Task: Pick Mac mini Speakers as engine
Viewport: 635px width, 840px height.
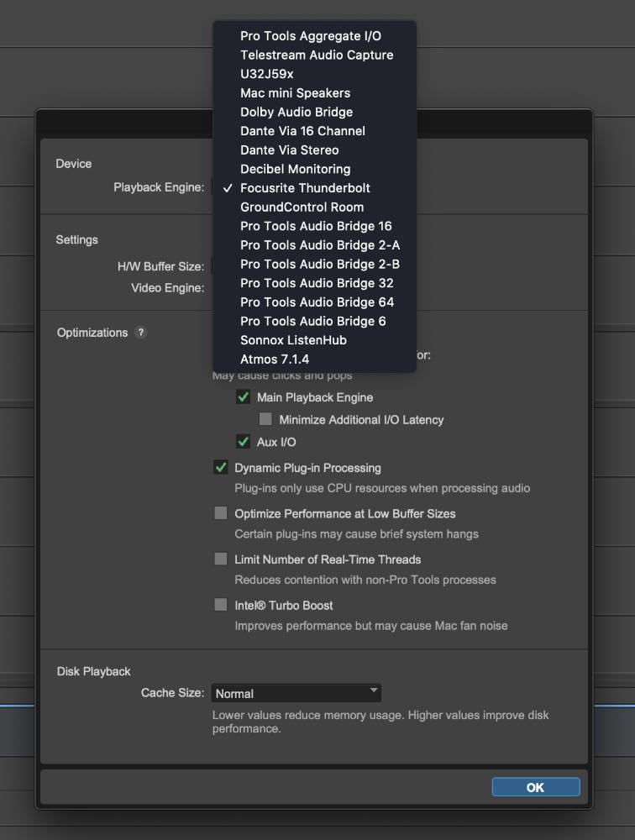Action: pos(314,93)
